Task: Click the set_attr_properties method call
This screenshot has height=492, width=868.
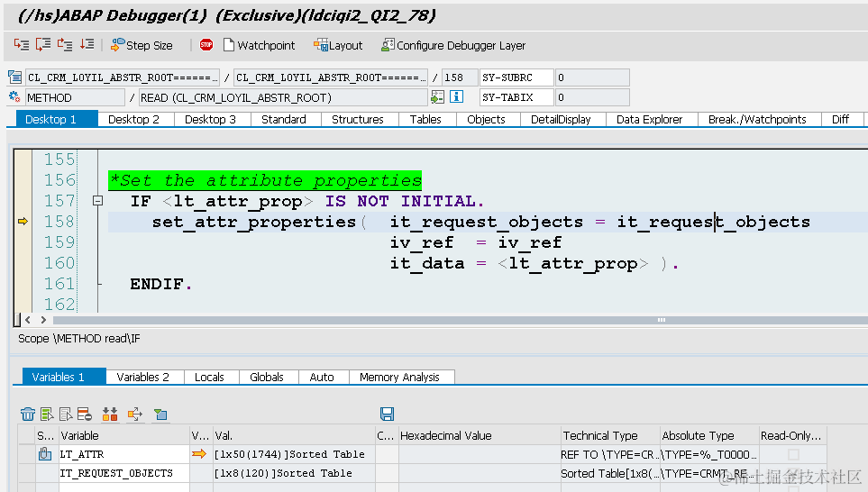Action: tap(253, 223)
